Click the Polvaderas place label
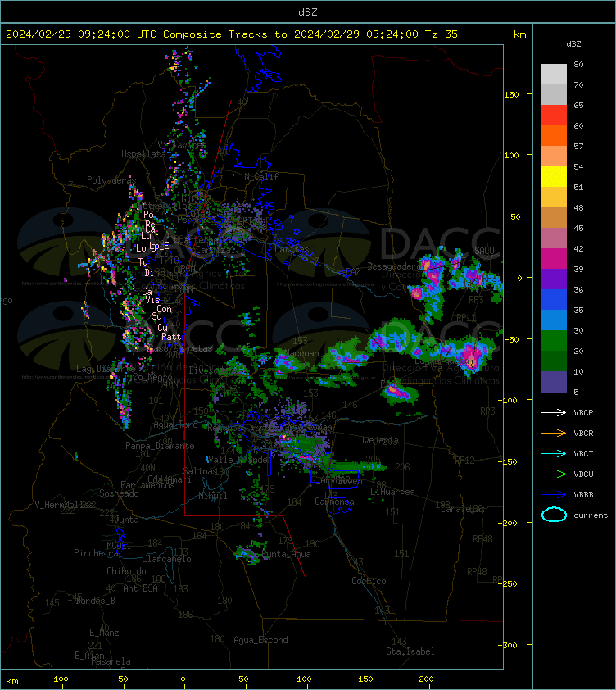The height and width of the screenshot is (690, 616). [111, 180]
